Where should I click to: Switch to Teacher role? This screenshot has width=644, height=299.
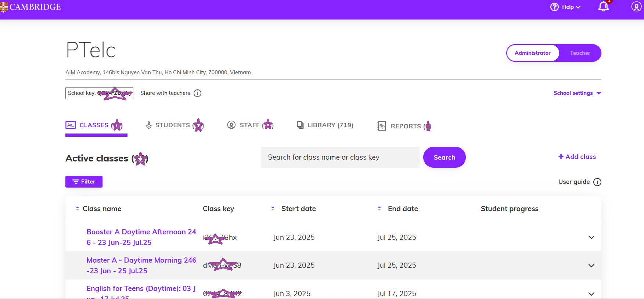580,53
